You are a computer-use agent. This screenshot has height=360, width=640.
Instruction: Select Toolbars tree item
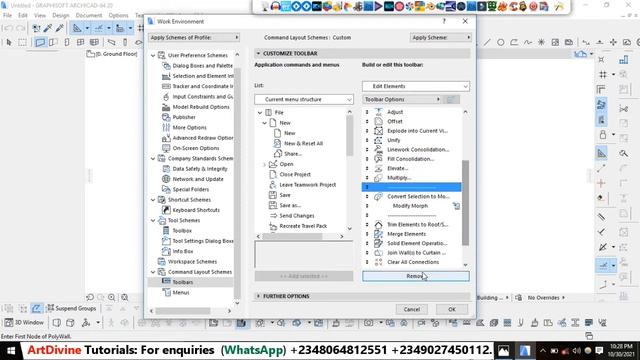click(x=178, y=282)
